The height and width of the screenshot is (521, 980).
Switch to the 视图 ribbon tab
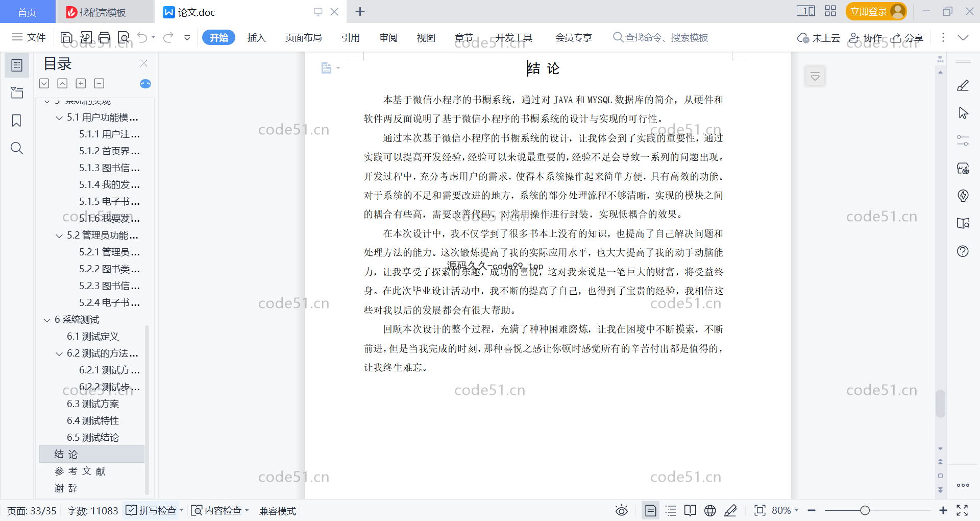coord(426,38)
